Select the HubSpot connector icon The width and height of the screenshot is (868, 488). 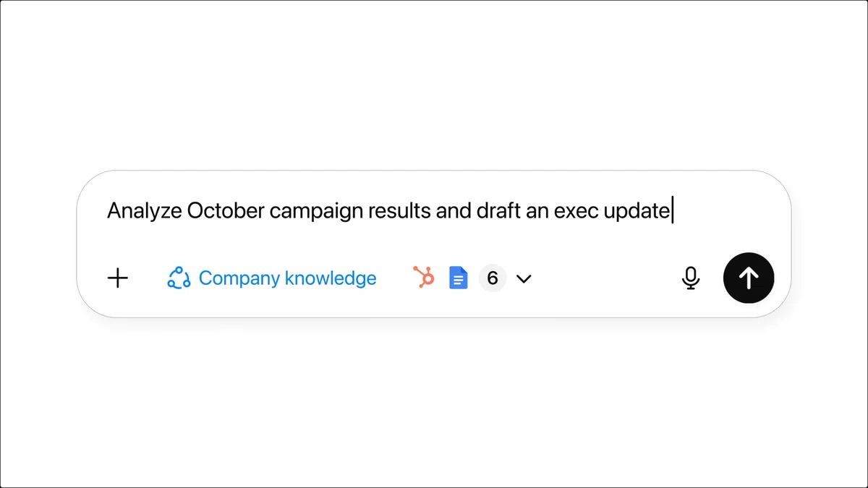pos(424,278)
